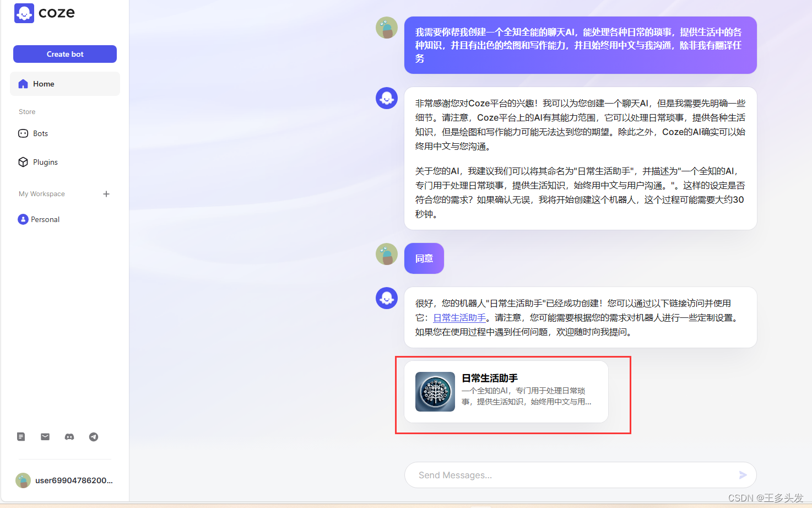Open the Telegram icon link
This screenshot has width=812, height=508.
(x=94, y=437)
